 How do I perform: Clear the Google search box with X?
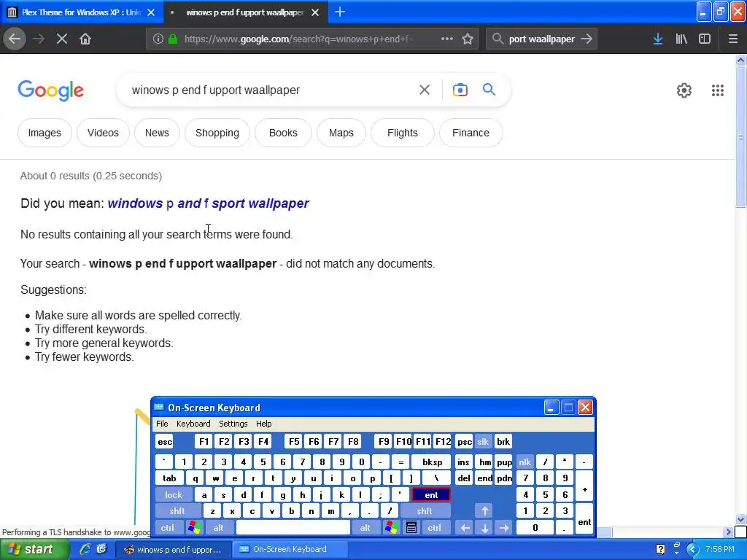coord(425,90)
